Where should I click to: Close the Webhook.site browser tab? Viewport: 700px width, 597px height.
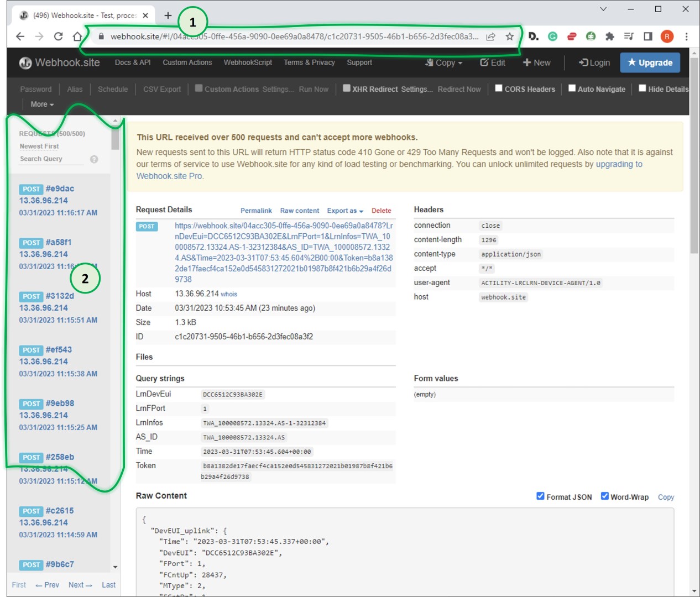(145, 15)
